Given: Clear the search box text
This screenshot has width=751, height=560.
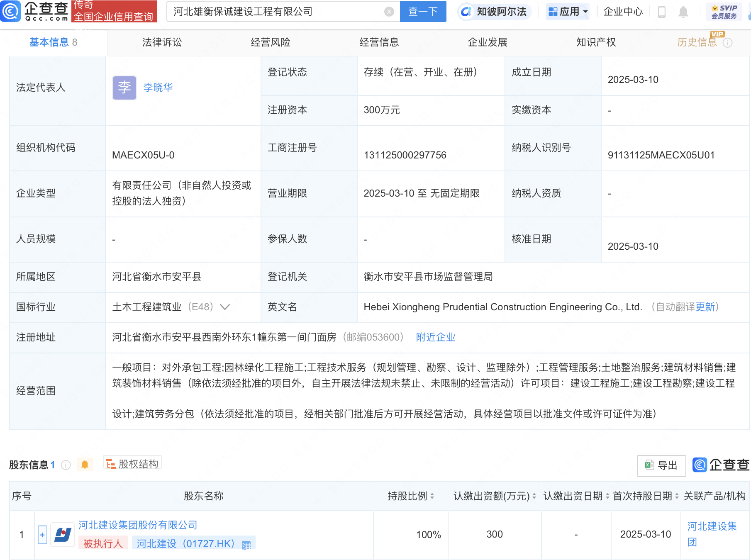Looking at the screenshot, I should click(x=389, y=12).
